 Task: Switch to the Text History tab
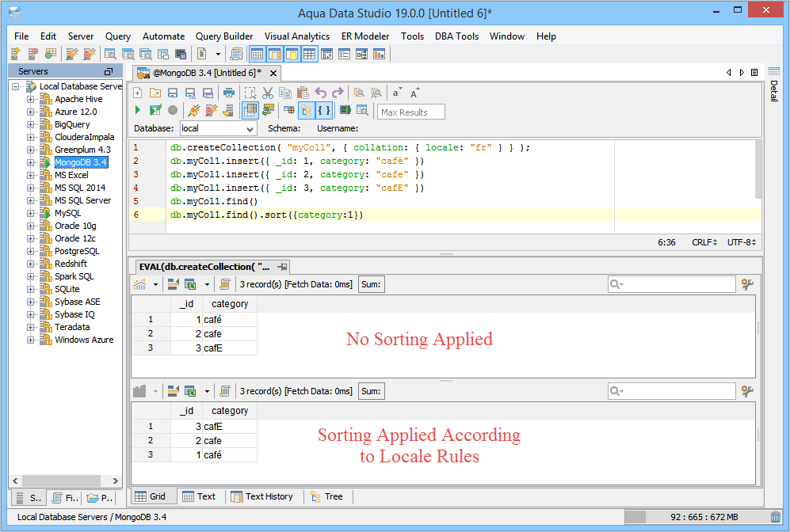[261, 496]
